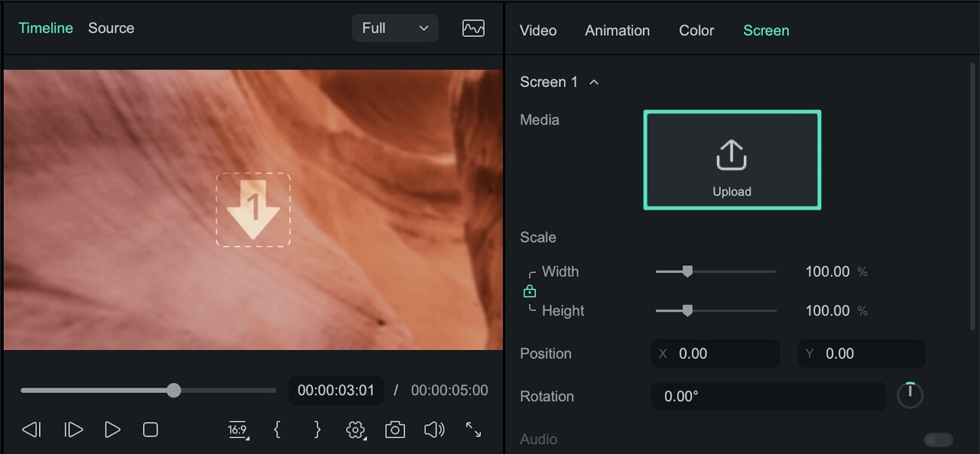Set the mark in point with left brace
This screenshot has height=454, width=980.
[277, 430]
